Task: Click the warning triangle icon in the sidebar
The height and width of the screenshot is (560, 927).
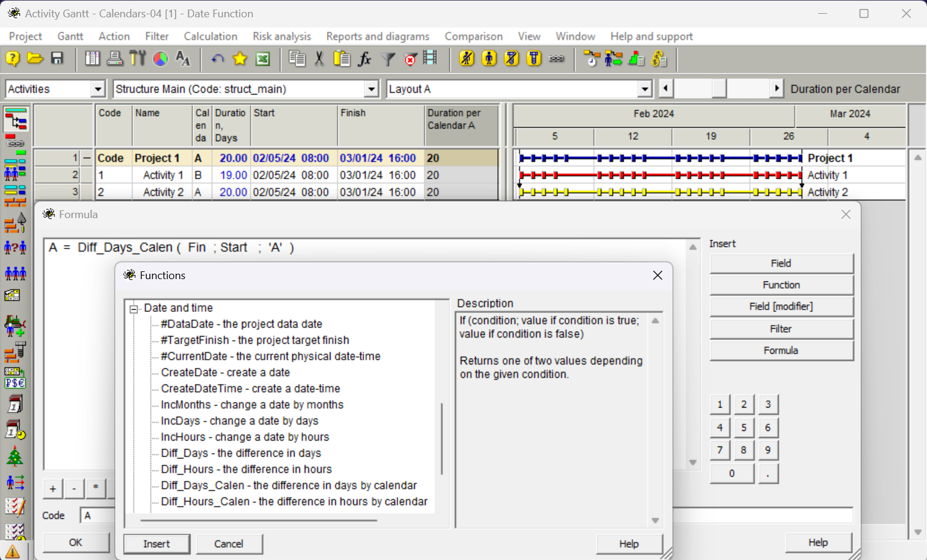Action: 13,551
